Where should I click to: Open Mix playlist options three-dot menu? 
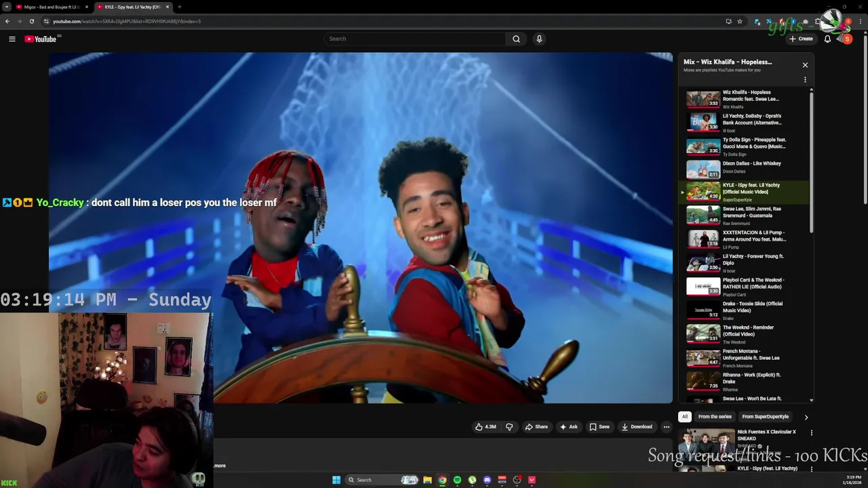(805, 80)
